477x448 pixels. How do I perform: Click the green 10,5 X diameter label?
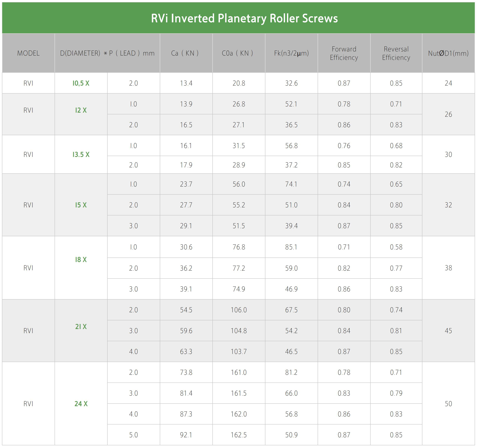click(81, 83)
